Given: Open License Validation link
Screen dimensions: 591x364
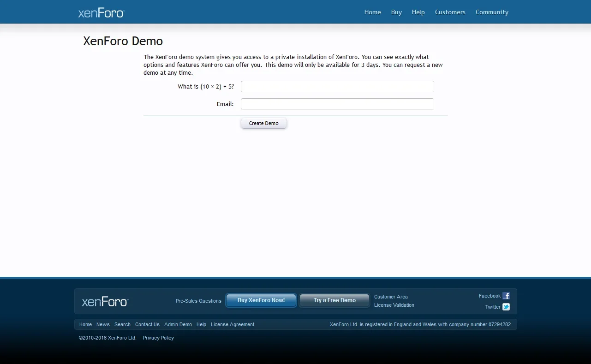Looking at the screenshot, I should coord(394,305).
